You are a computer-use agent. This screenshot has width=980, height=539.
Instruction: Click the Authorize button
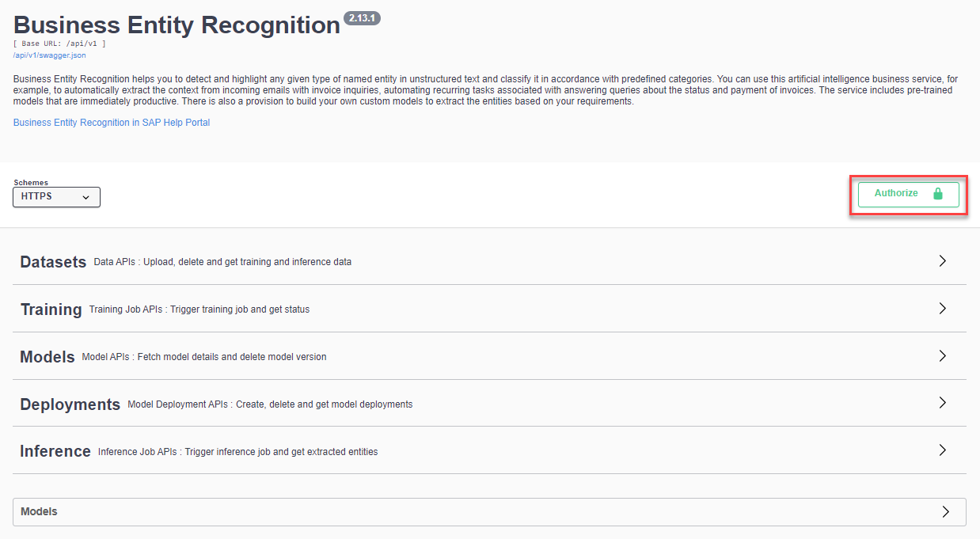click(x=908, y=194)
